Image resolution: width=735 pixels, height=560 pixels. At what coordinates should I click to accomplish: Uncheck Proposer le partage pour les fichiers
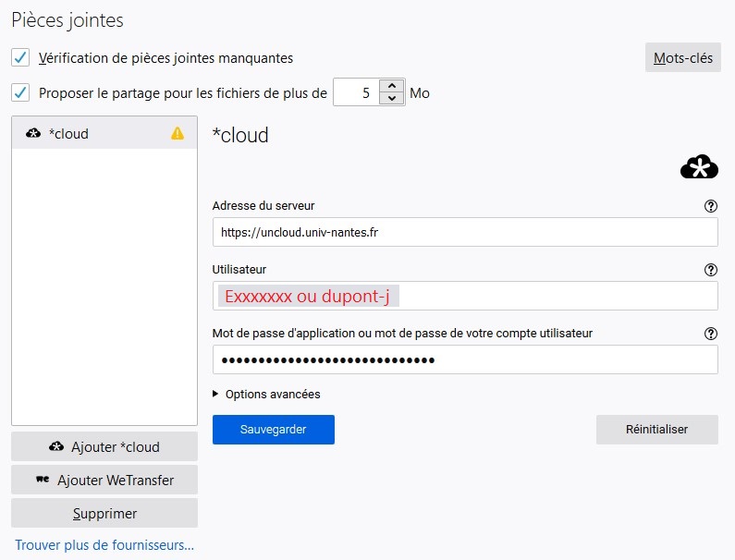coord(20,92)
